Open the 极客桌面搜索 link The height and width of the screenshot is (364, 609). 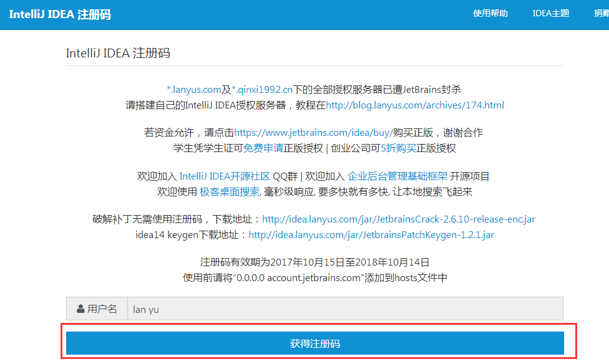(x=230, y=192)
